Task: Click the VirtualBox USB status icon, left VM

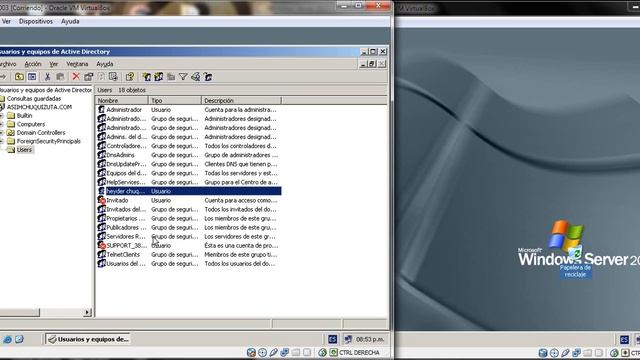Action: [x=273, y=352]
